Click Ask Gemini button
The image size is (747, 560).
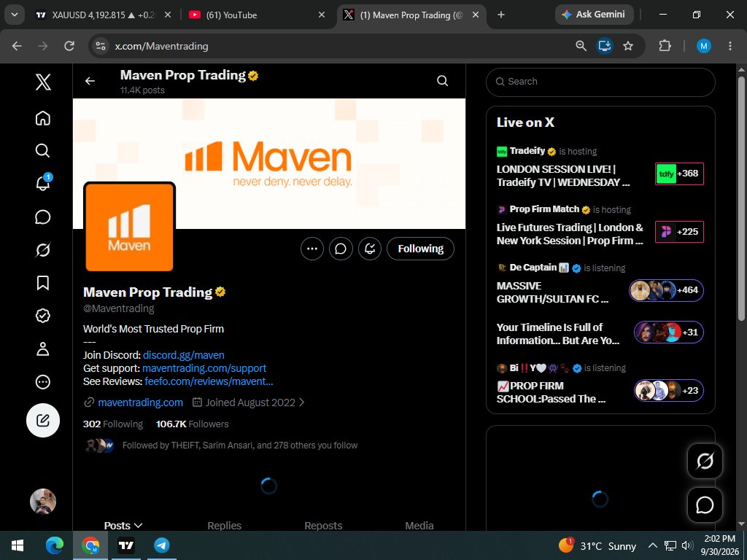point(594,15)
